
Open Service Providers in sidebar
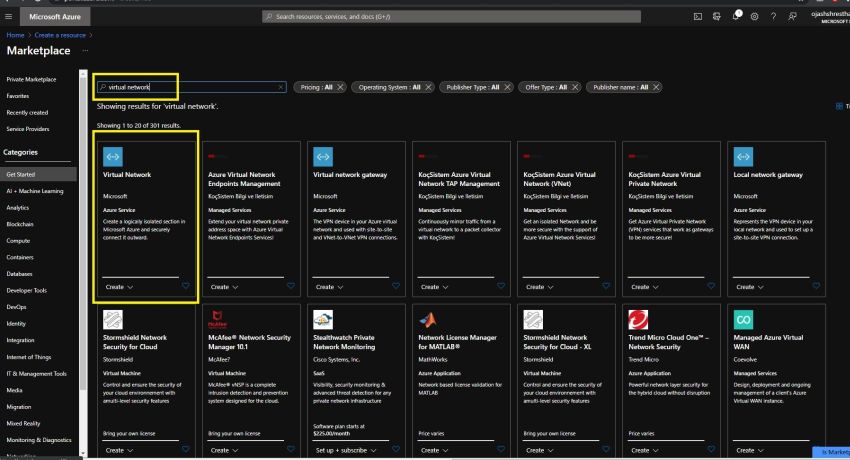(28, 129)
